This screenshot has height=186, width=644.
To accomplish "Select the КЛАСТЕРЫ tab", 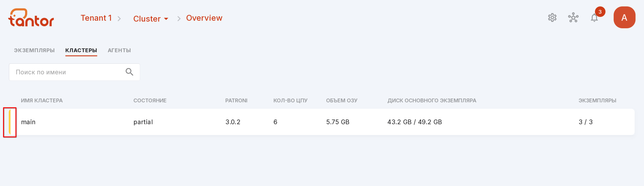I will pyautogui.click(x=81, y=50).
